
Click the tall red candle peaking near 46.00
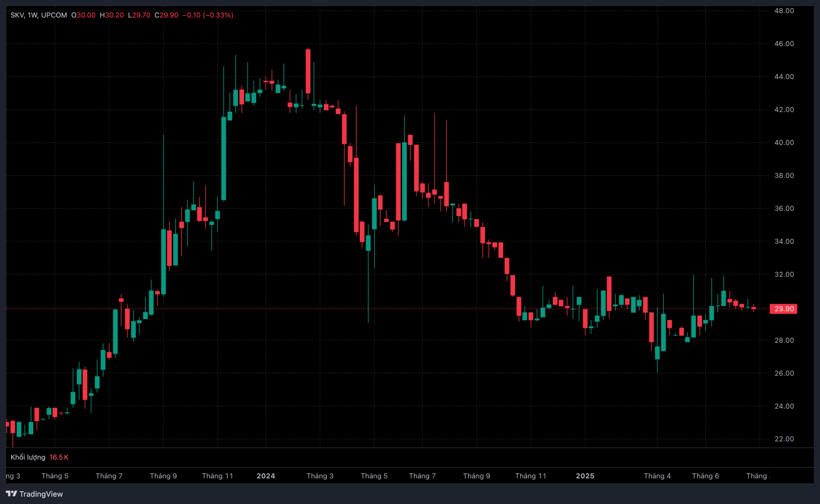pyautogui.click(x=308, y=71)
